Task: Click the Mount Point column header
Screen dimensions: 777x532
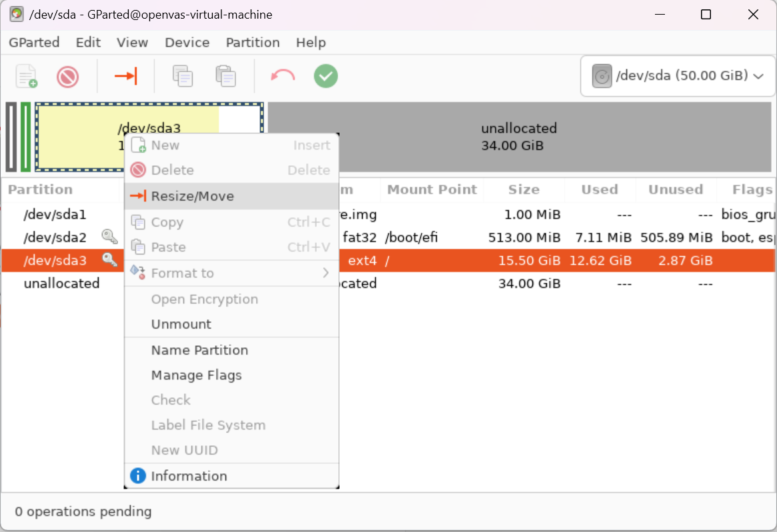Action: (432, 189)
